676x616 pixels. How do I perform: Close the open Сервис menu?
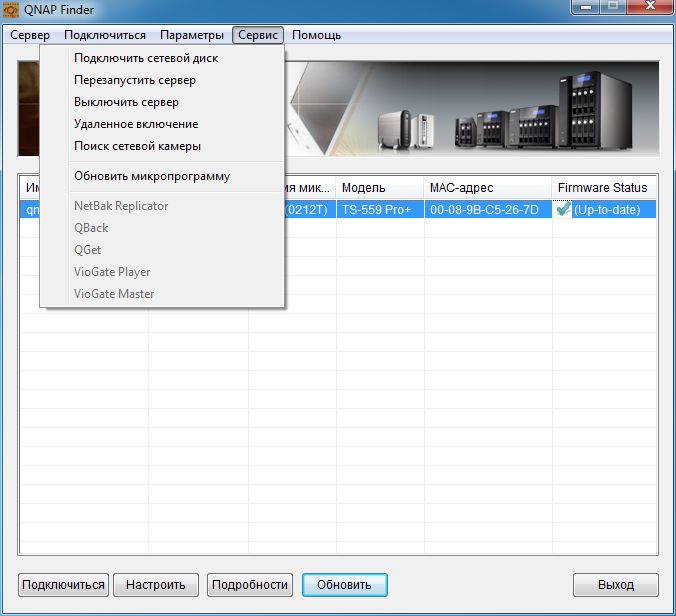click(x=258, y=35)
